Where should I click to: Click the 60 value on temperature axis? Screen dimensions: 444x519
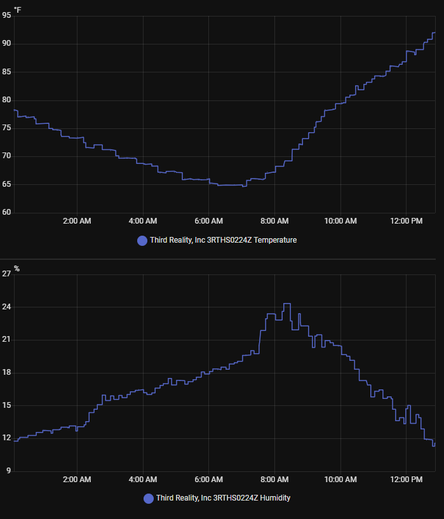[6, 212]
